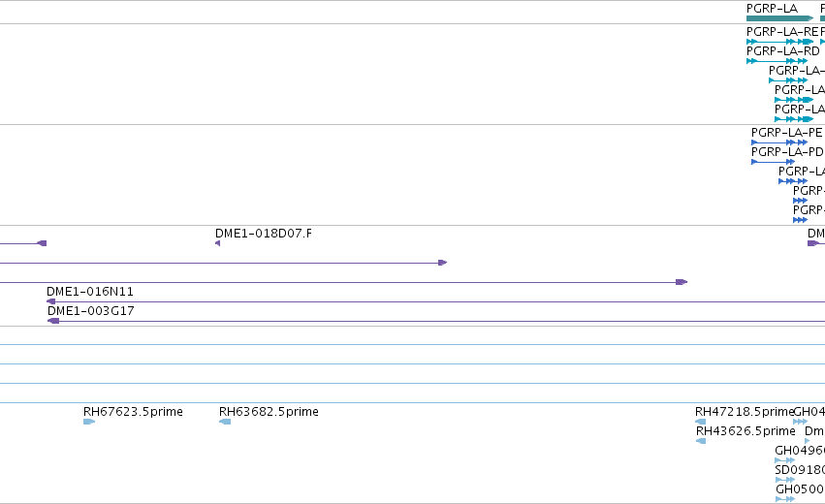Open the RH63682.5prime EST label

pos(269,411)
